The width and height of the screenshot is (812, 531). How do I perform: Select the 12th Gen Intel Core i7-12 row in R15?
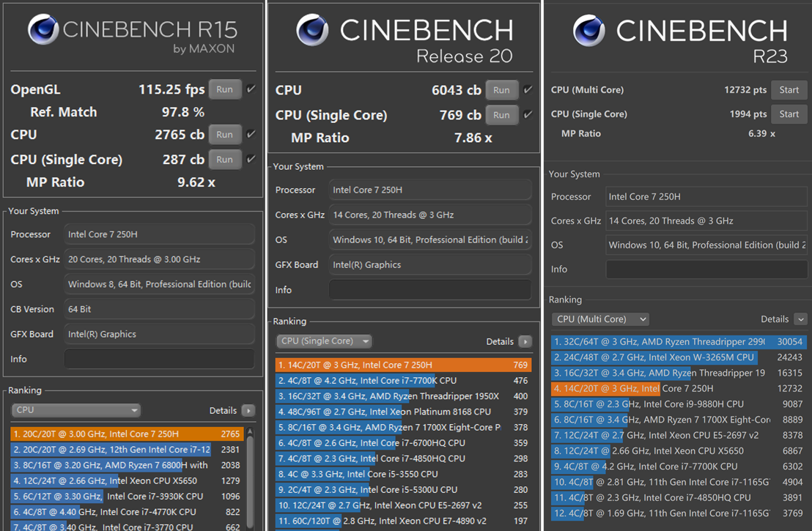point(127,450)
